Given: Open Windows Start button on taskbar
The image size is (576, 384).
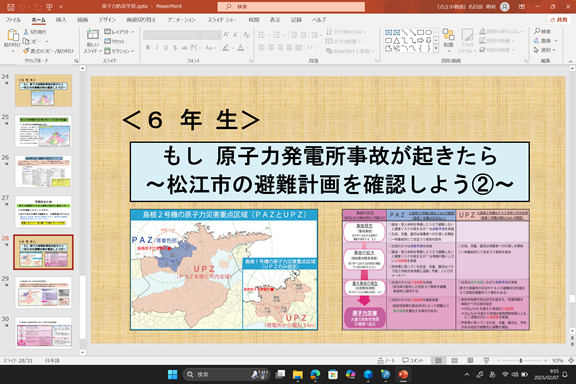Looking at the screenshot, I should (172, 374).
